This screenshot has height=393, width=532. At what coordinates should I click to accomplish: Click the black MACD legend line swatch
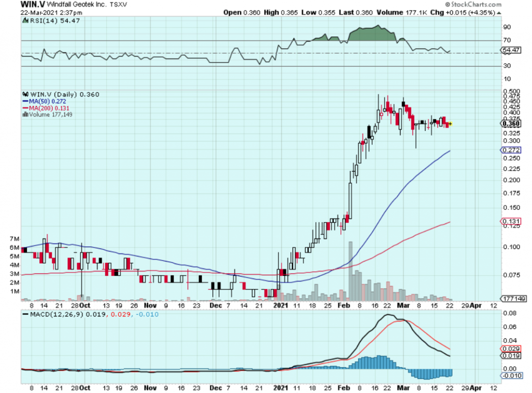pyautogui.click(x=25, y=315)
